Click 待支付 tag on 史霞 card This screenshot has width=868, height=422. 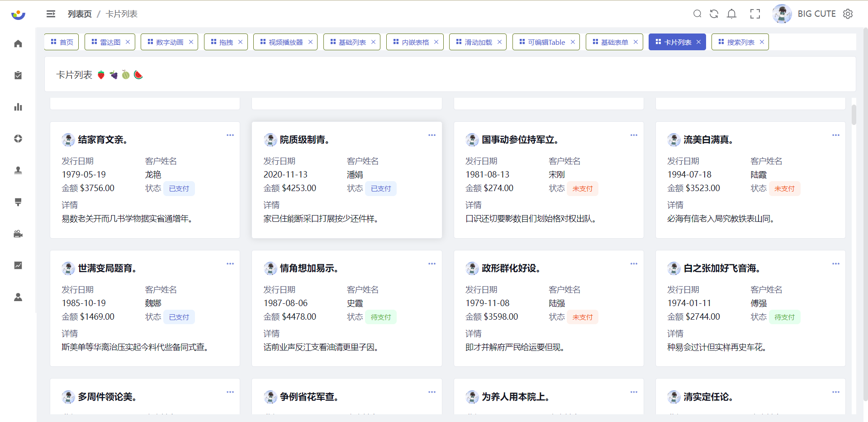[381, 317]
